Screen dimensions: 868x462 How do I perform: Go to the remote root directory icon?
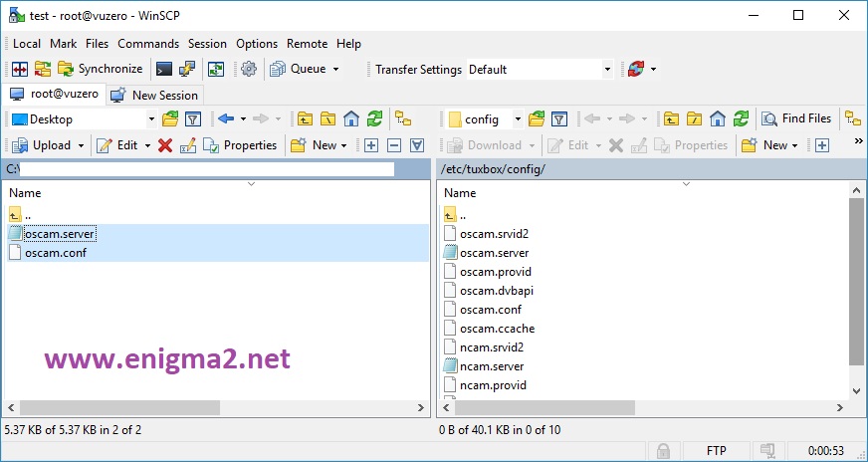(694, 119)
